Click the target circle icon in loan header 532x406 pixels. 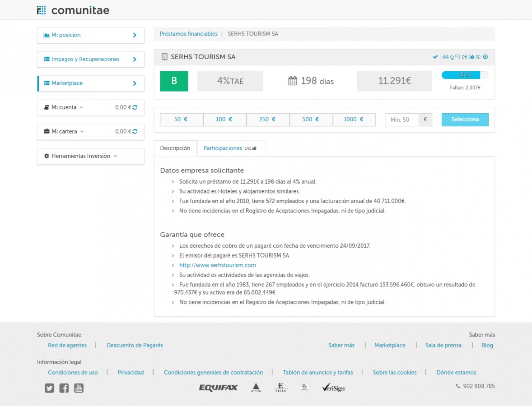pyautogui.click(x=485, y=57)
